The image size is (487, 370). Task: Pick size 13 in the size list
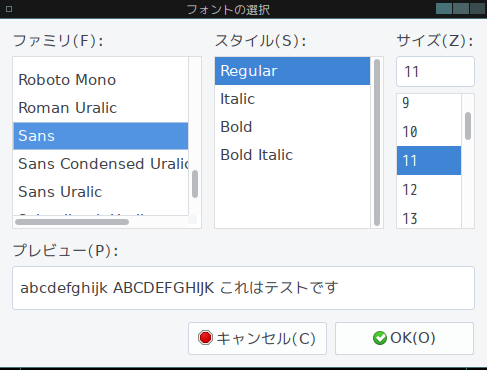click(429, 218)
